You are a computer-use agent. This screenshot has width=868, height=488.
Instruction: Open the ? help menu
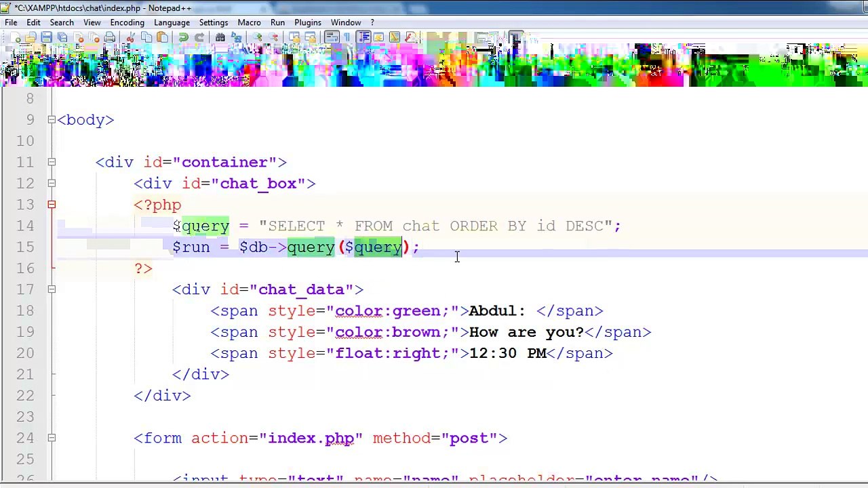click(x=372, y=22)
